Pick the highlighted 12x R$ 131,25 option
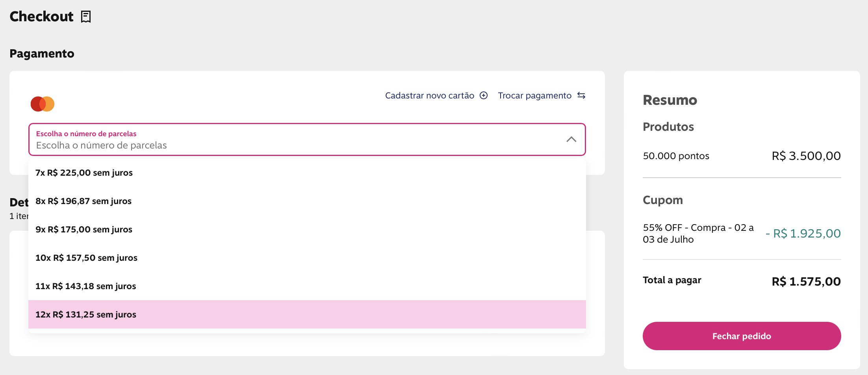 307,314
